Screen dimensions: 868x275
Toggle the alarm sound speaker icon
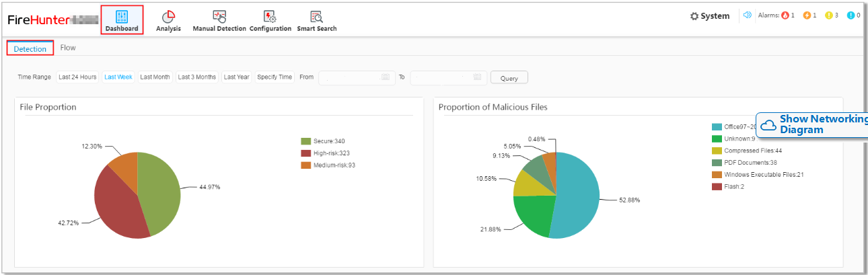(747, 15)
